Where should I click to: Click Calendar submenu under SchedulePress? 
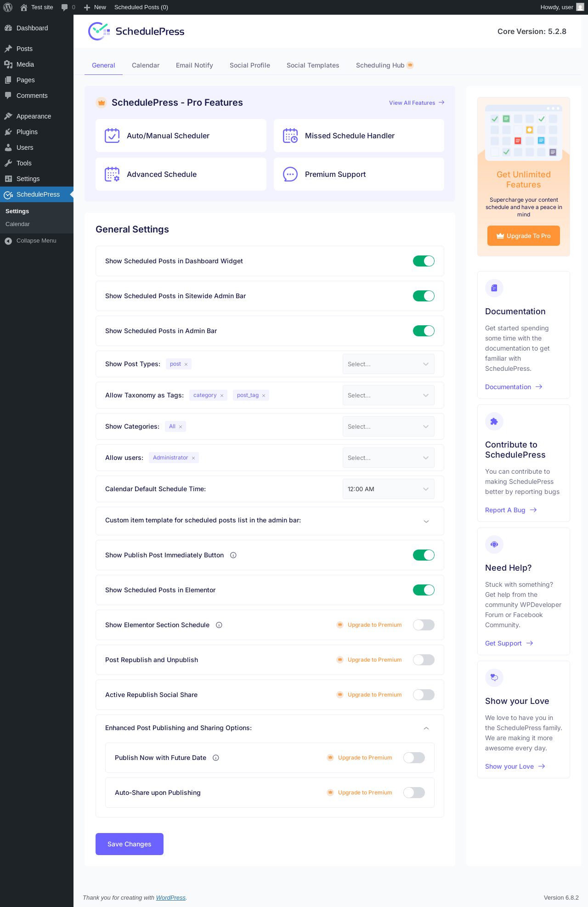pyautogui.click(x=17, y=224)
